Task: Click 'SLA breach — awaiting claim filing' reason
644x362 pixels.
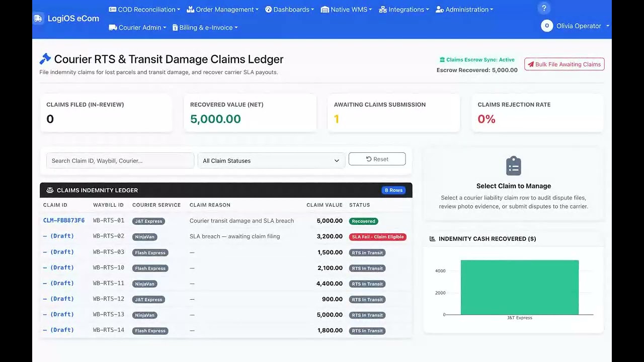Action: point(234,236)
